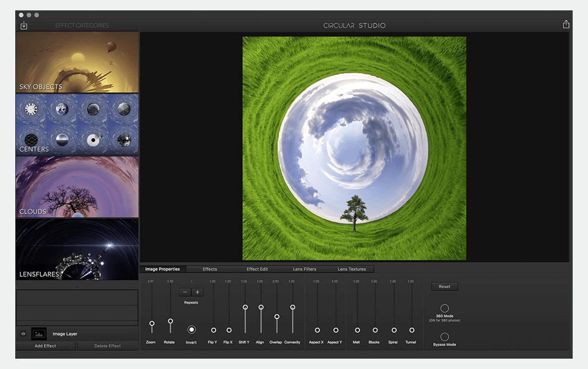588x369 pixels.
Task: Toggle the Invert radio button
Action: click(191, 330)
